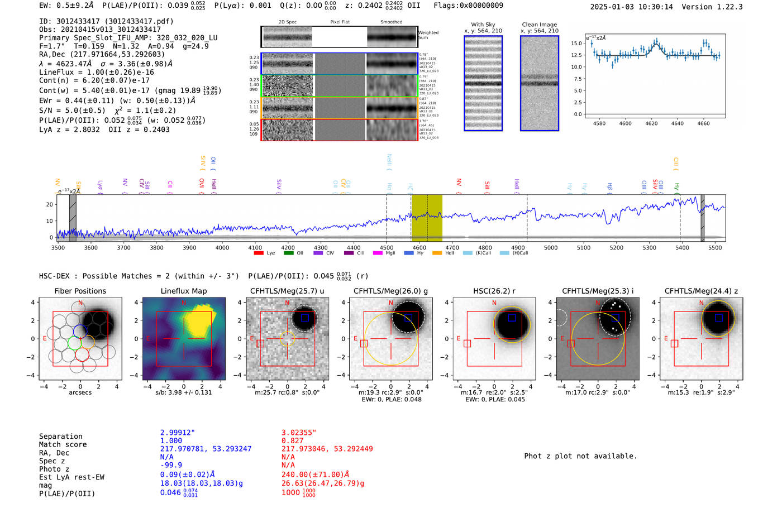Select the green-bordered 2D spectrum row
782x532 pixels.
coord(340,86)
